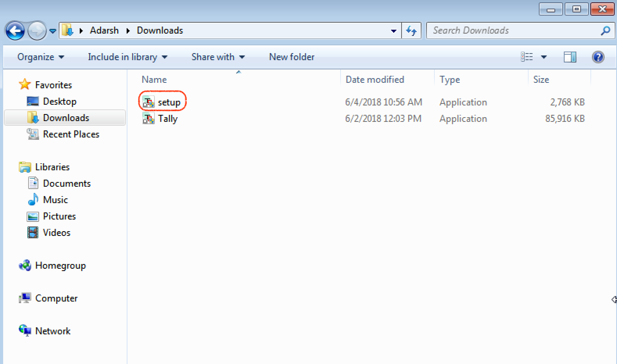This screenshot has height=364, width=617.
Task: Open Desktop in Favorites
Action: [59, 102]
